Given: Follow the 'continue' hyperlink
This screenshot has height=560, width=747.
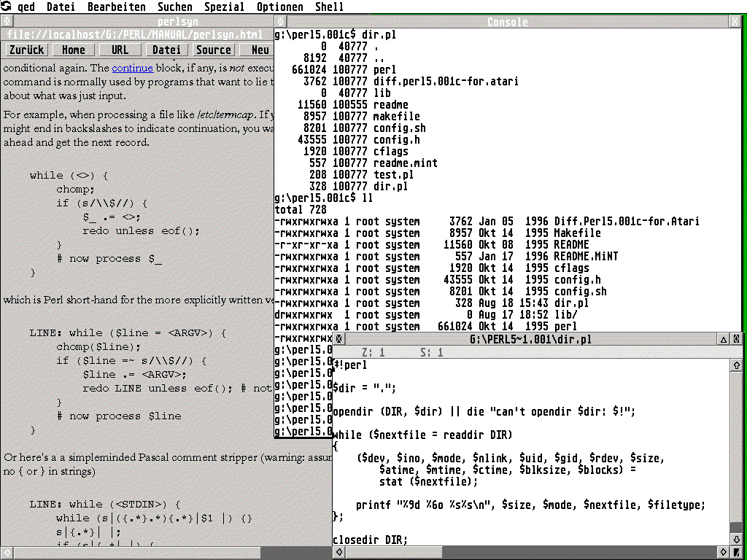Looking at the screenshot, I should point(132,68).
